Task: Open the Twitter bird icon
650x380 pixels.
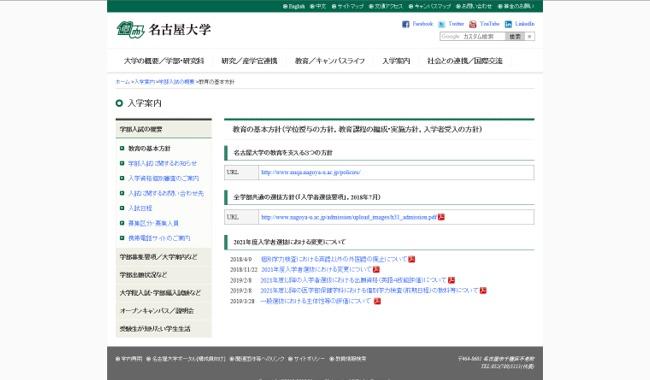Action: pyautogui.click(x=442, y=24)
